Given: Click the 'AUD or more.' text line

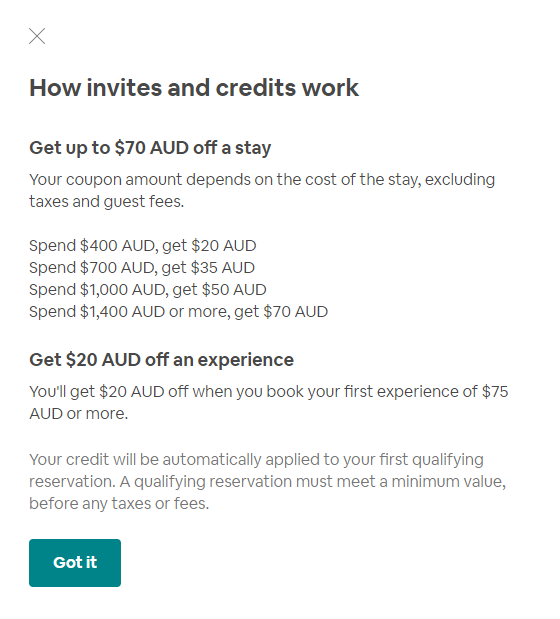Looking at the screenshot, I should pos(79,414).
